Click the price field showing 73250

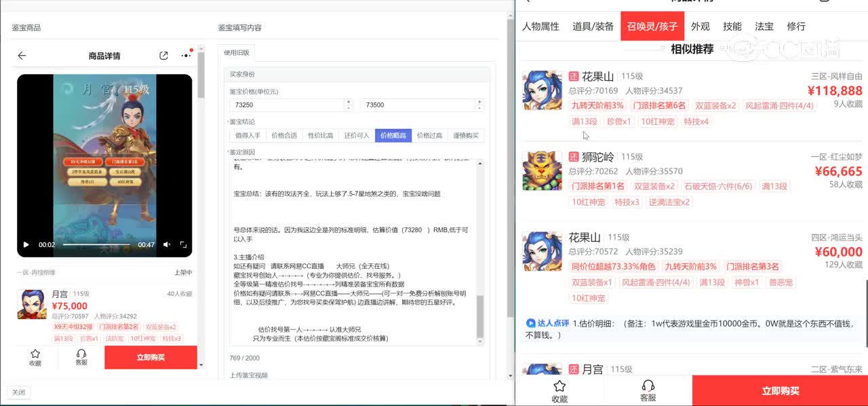coord(287,105)
